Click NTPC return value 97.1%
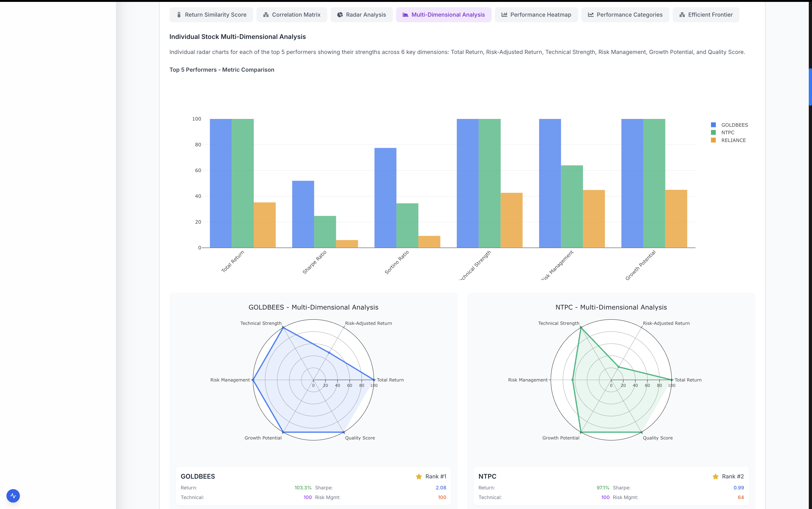Image resolution: width=812 pixels, height=509 pixels. pos(603,488)
